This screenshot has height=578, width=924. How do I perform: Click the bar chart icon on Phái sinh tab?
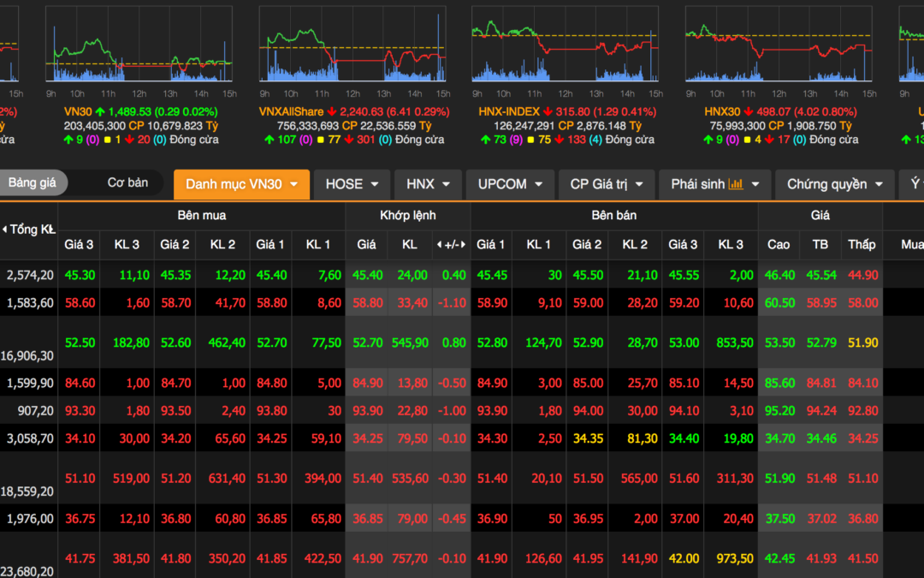coord(736,184)
